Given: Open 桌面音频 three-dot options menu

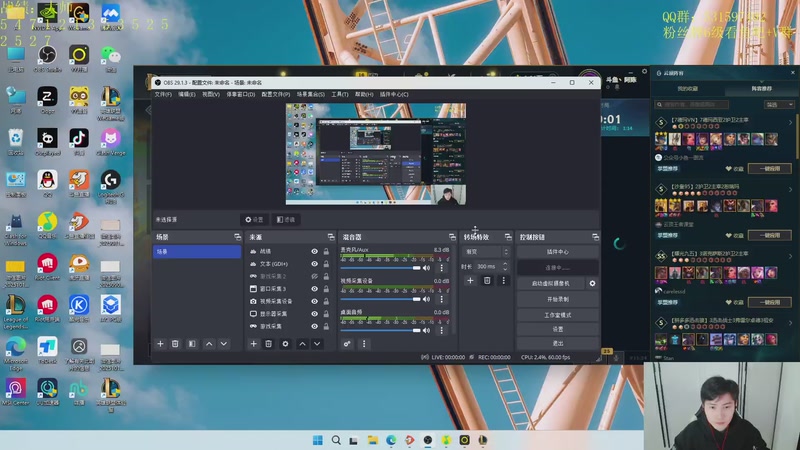Looking at the screenshot, I should pos(439,328).
